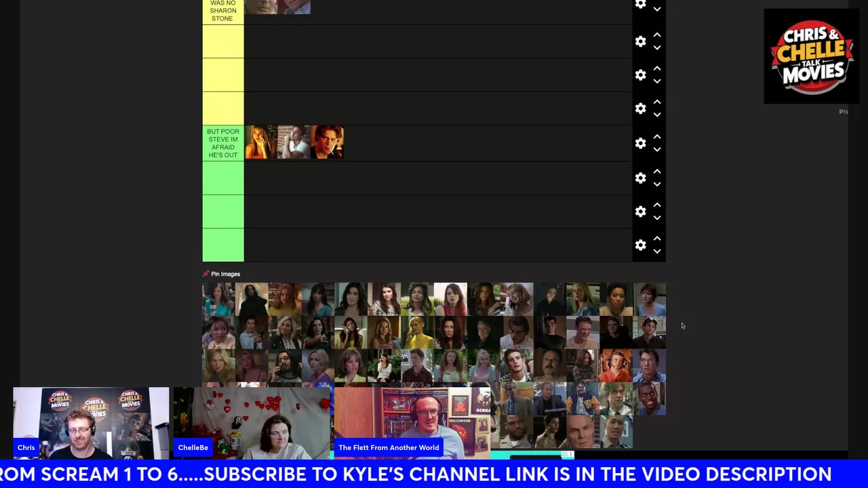Move second empty yellow tier down
868x488 pixels.
pyautogui.click(x=657, y=81)
